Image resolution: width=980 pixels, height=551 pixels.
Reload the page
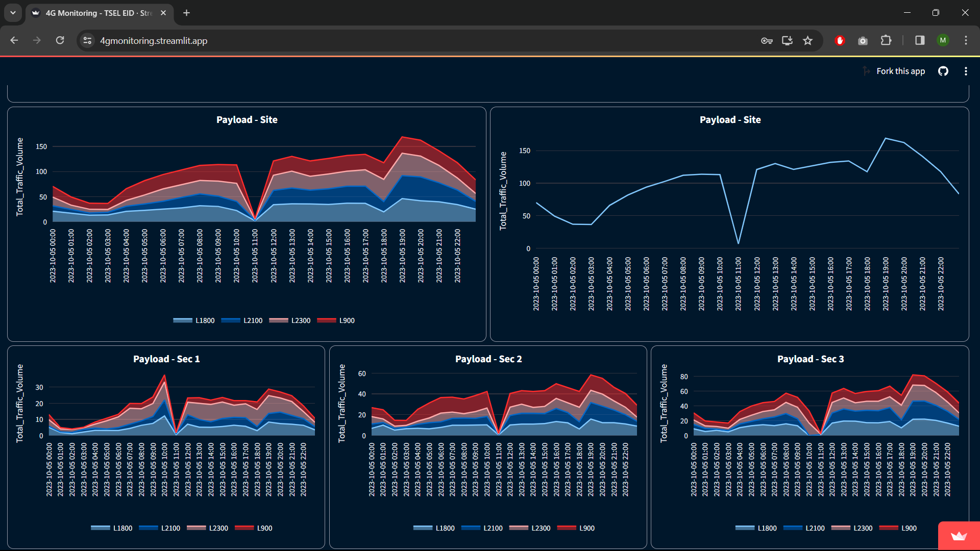(x=60, y=41)
